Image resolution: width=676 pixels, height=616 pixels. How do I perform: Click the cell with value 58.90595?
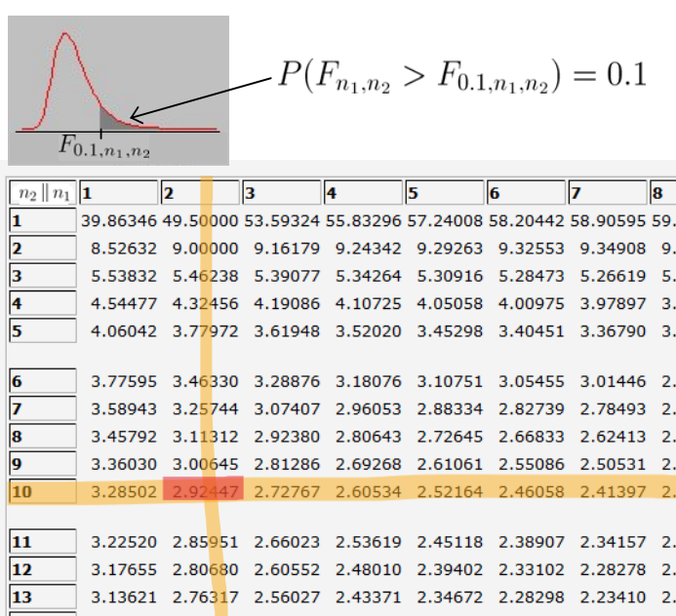(608, 221)
